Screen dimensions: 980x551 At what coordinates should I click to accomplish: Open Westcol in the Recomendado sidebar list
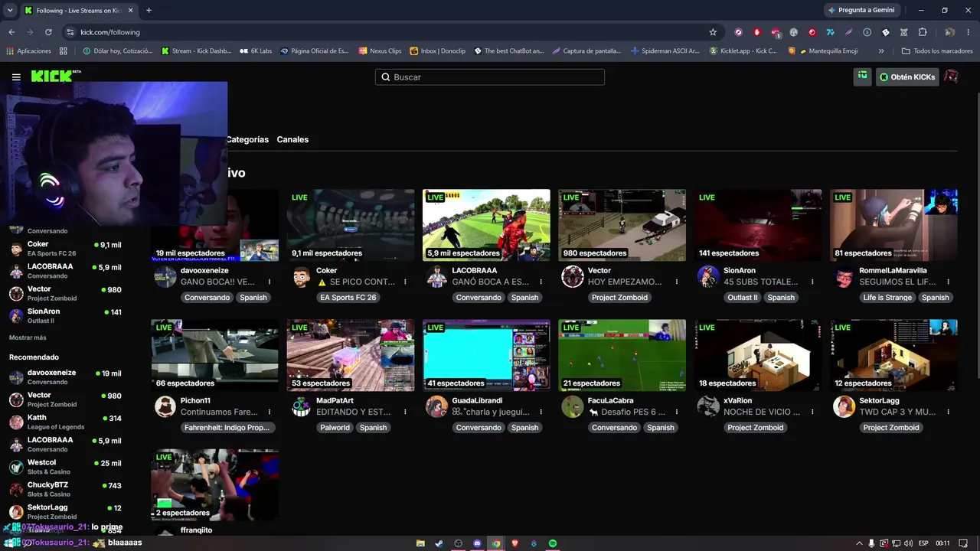click(66, 467)
